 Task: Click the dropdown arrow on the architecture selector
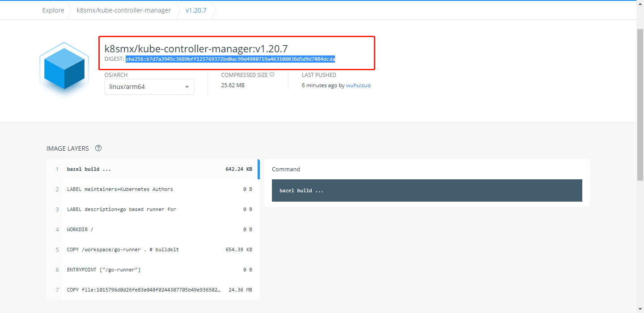pyautogui.click(x=187, y=87)
